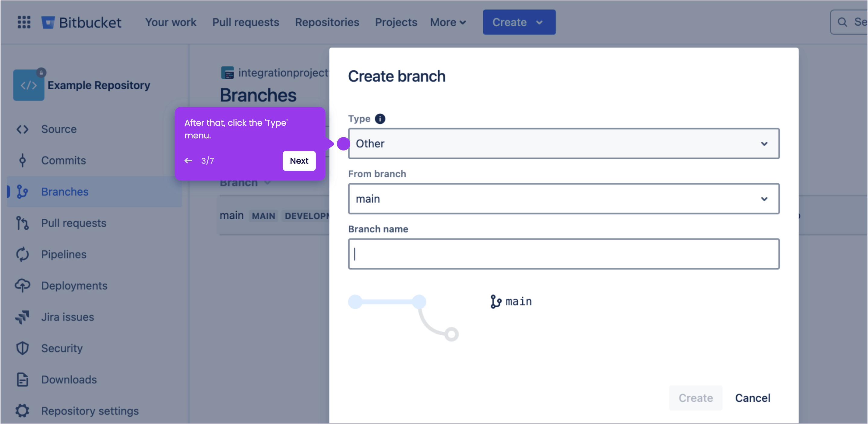Click the search magnifier icon
Screen dimensions: 868x424
point(842,22)
